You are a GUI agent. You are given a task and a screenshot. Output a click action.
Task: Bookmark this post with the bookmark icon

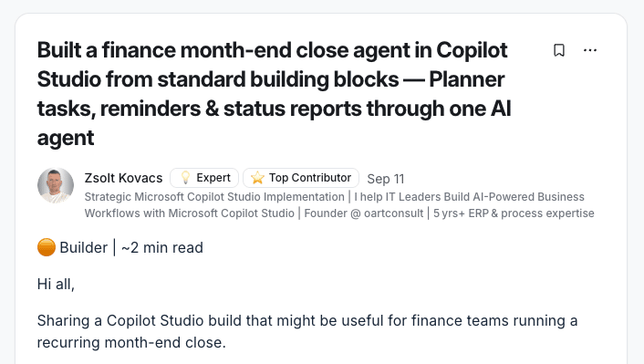pyautogui.click(x=559, y=50)
